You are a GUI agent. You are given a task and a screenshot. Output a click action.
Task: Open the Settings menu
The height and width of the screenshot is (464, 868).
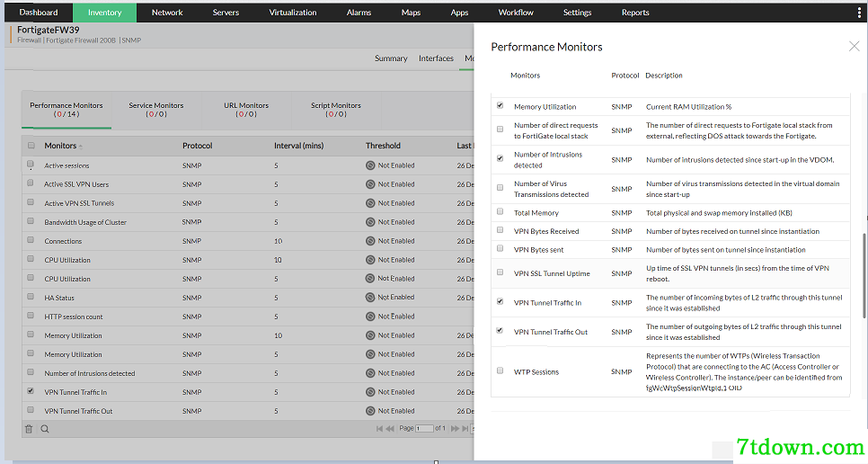point(578,13)
